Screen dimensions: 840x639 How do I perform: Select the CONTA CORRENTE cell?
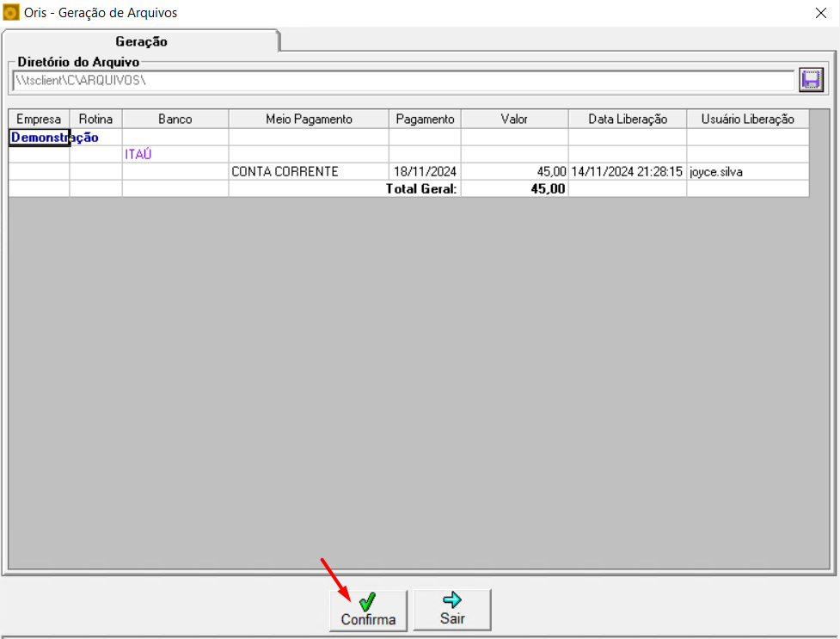309,171
